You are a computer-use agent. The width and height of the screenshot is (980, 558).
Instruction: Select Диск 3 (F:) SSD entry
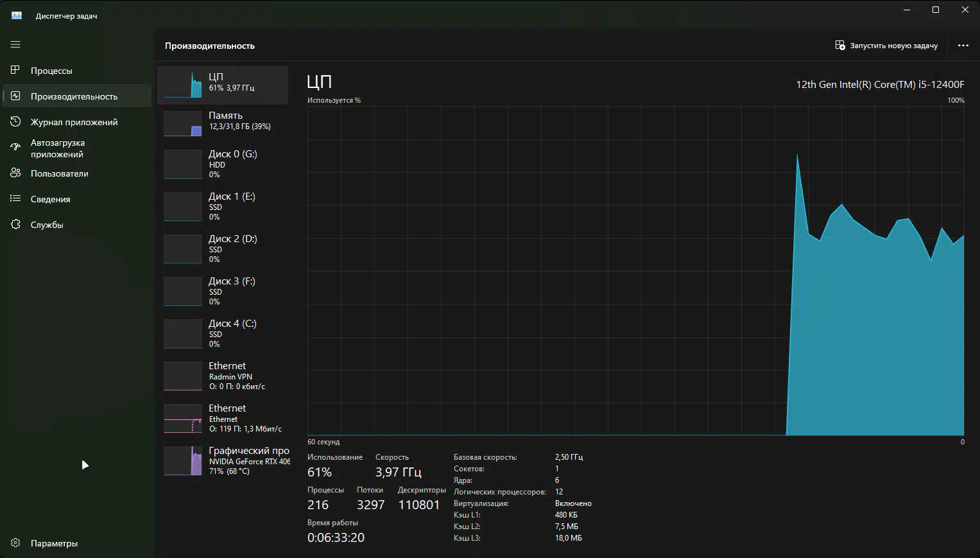223,291
